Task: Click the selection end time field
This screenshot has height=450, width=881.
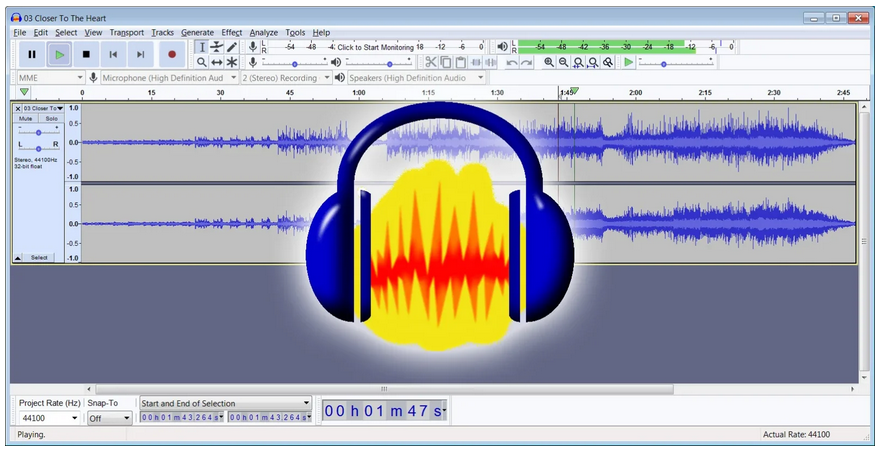Action: (x=270, y=417)
